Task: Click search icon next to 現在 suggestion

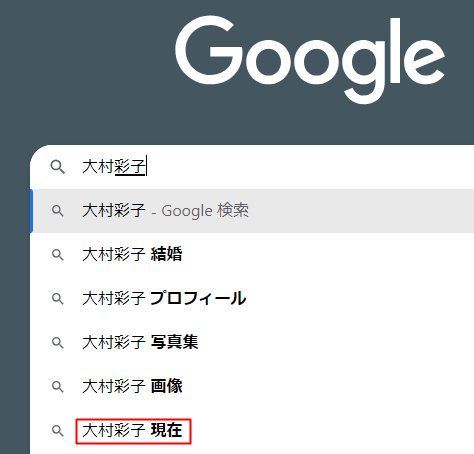Action: pos(57,431)
